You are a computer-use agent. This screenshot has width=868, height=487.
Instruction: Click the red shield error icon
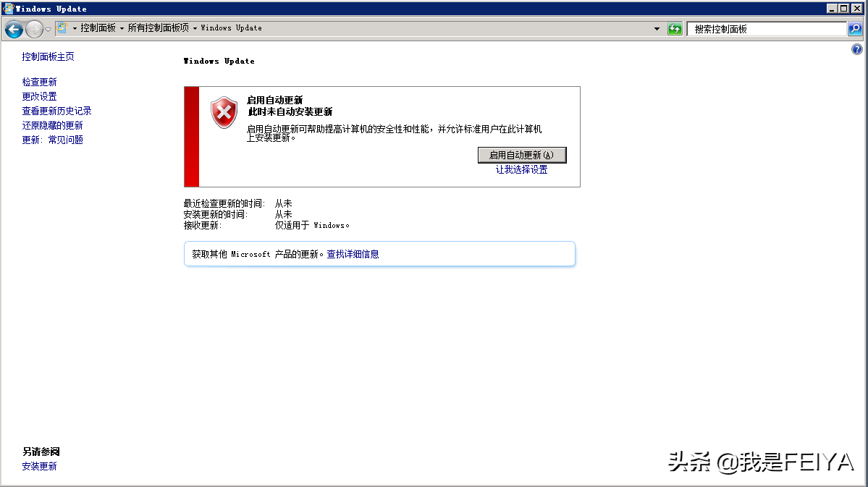point(224,112)
